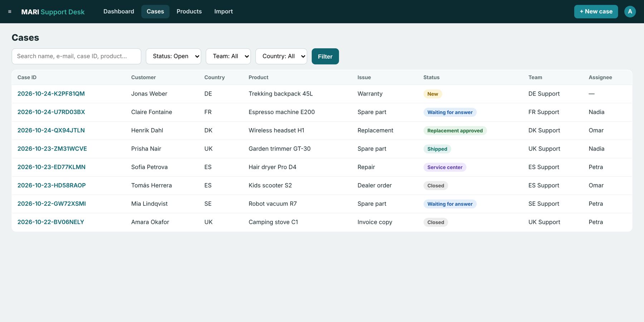Click the Replacement approved badge
This screenshot has height=322, width=644.
tap(455, 131)
